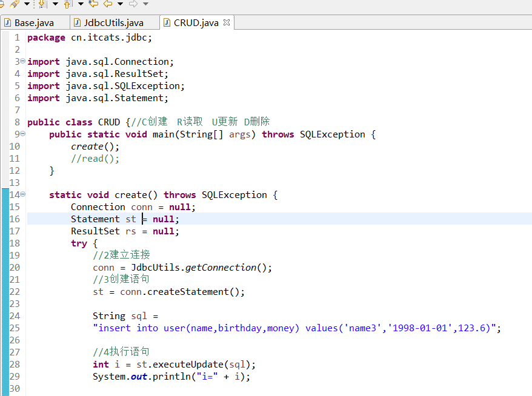Click 'create()' in the static method declaration

point(136,195)
